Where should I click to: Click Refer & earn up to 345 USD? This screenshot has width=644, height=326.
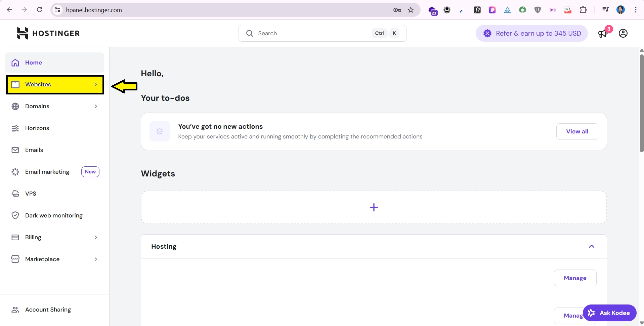coord(531,33)
